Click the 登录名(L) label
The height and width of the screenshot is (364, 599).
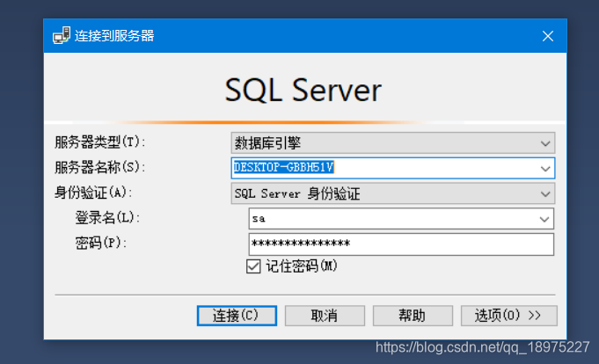107,218
